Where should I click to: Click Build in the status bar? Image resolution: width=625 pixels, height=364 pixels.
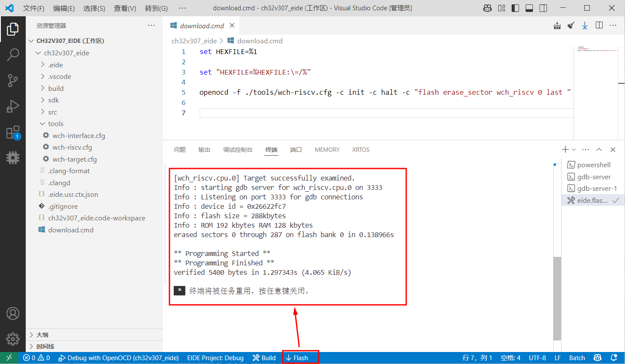[x=264, y=358]
